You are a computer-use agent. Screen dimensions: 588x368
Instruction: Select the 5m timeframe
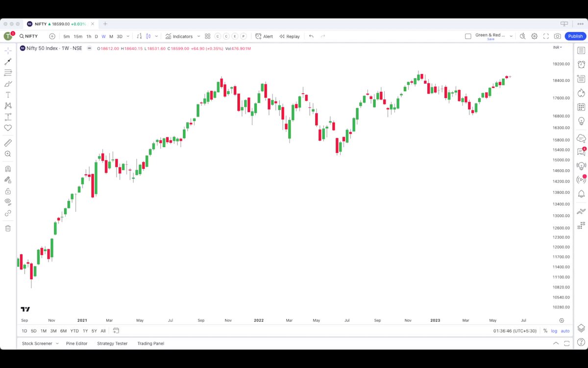66,36
